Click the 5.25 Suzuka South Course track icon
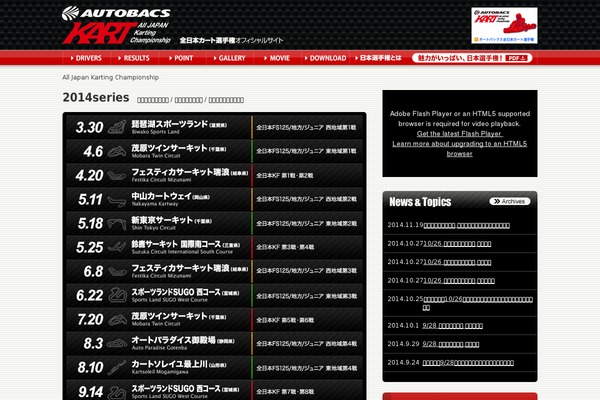This screenshot has height=400, width=600. click(x=117, y=247)
